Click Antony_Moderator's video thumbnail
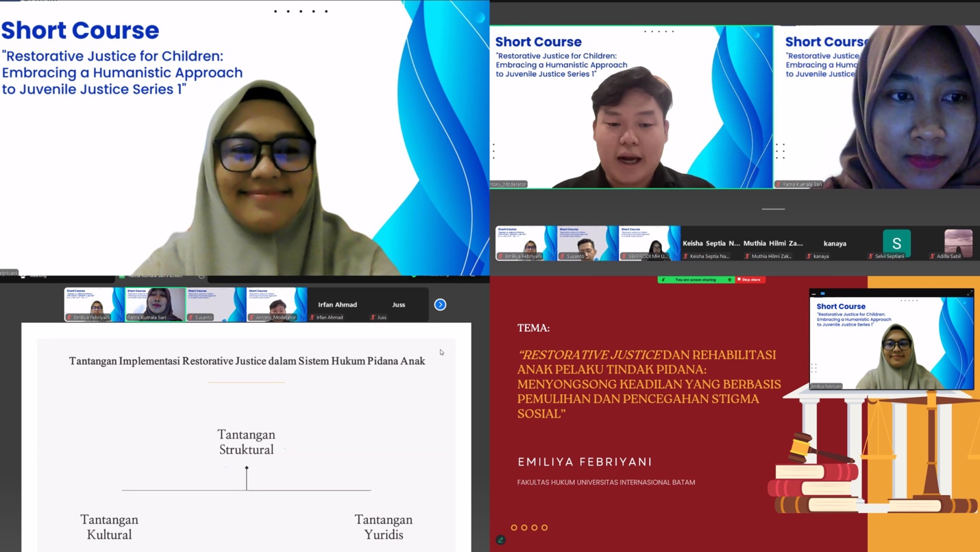Viewport: 980px width, 552px height. point(275,304)
